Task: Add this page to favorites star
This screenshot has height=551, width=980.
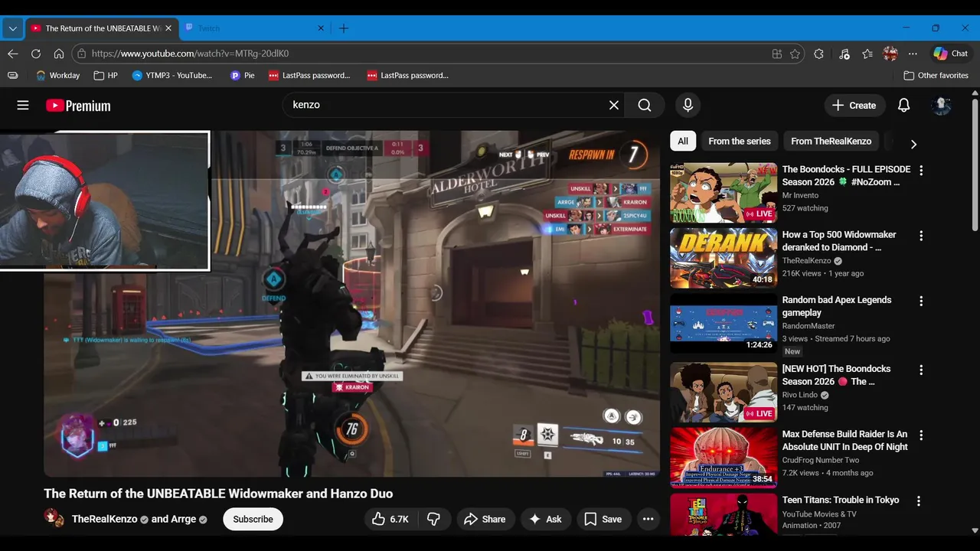Action: pos(795,54)
